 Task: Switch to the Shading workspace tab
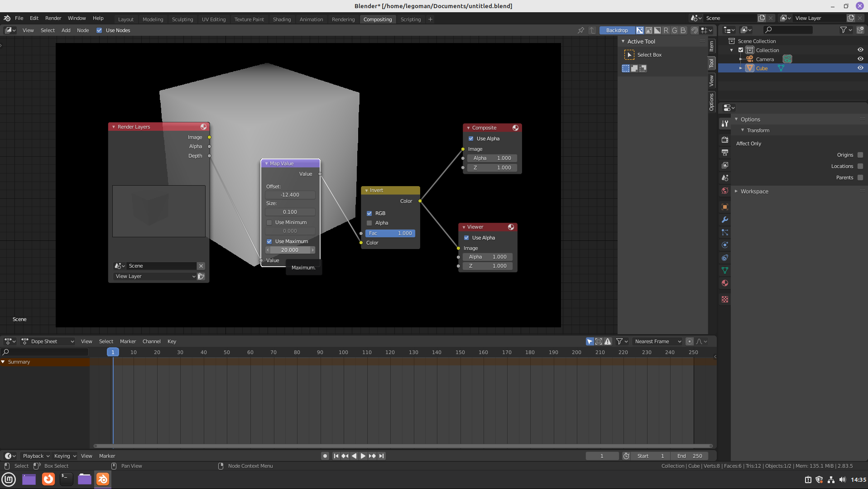click(x=282, y=19)
